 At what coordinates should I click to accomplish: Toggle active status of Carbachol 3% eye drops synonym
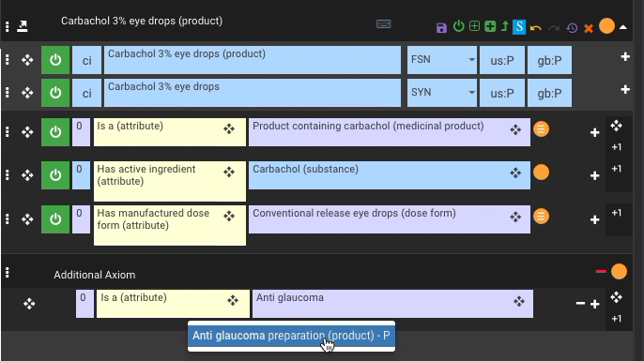coord(55,93)
